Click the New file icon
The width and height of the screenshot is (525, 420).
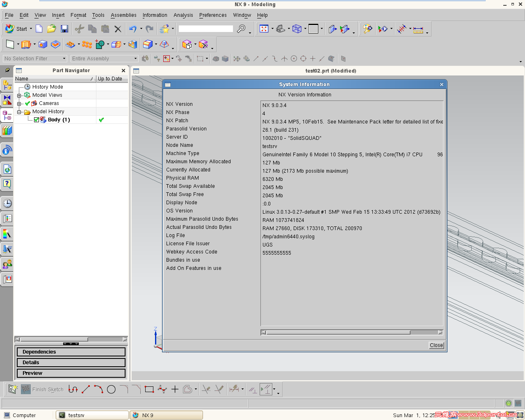pyautogui.click(x=39, y=29)
